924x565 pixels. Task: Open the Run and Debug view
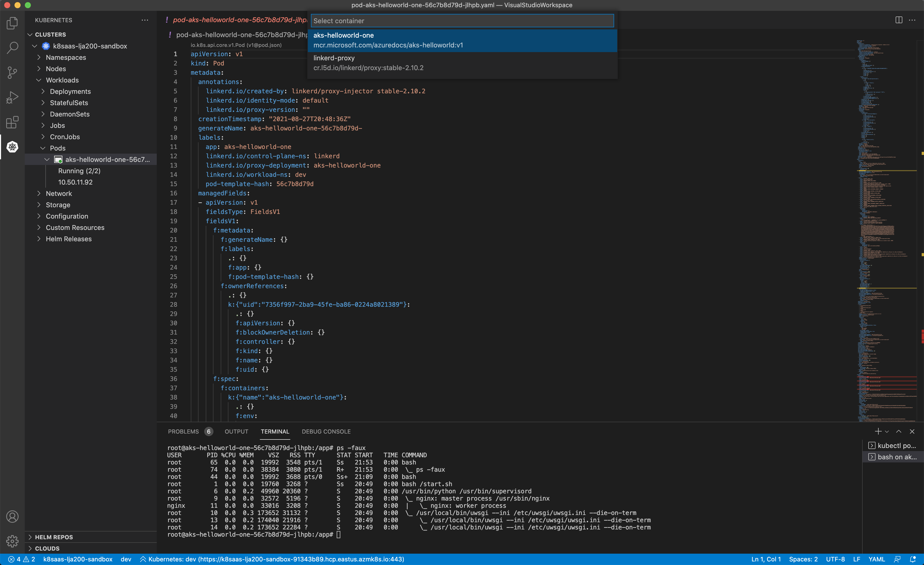pyautogui.click(x=12, y=97)
